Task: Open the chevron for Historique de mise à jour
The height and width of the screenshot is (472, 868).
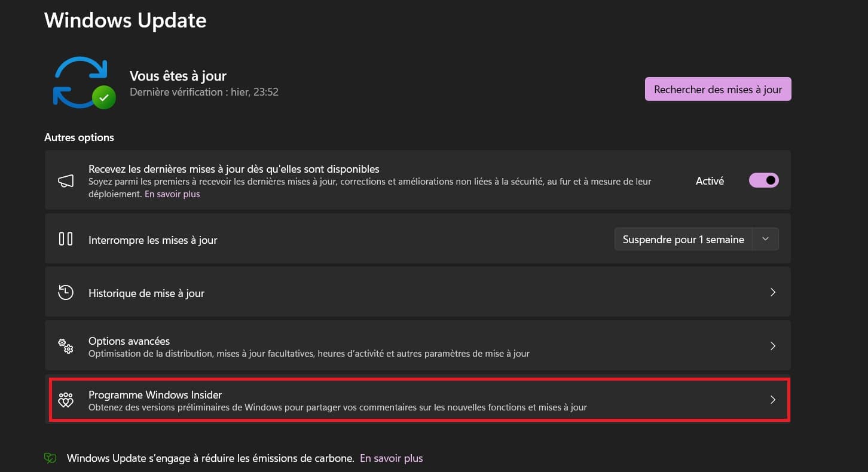Action: tap(773, 292)
